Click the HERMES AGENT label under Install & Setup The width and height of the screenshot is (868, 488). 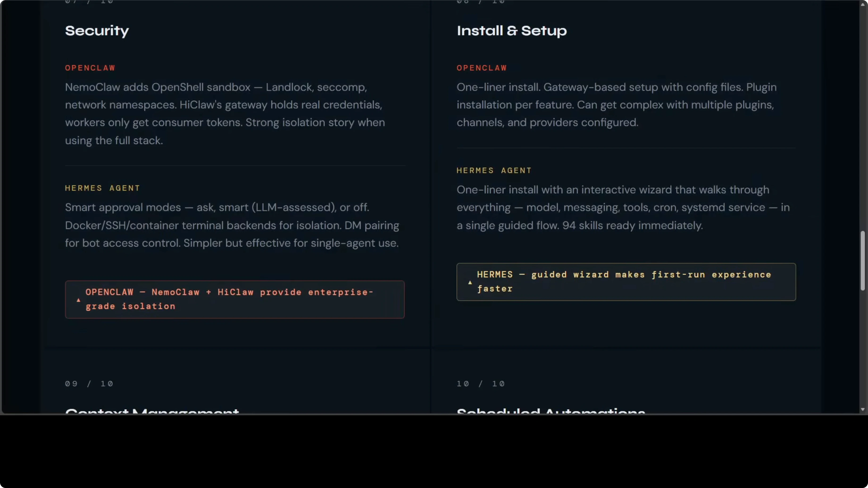pyautogui.click(x=494, y=171)
